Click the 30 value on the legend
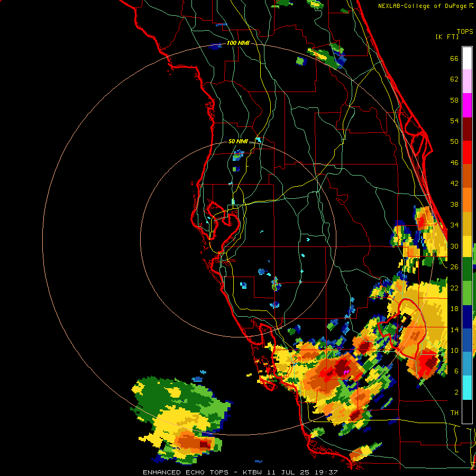Screen dimensions: 476x476 tap(454, 246)
